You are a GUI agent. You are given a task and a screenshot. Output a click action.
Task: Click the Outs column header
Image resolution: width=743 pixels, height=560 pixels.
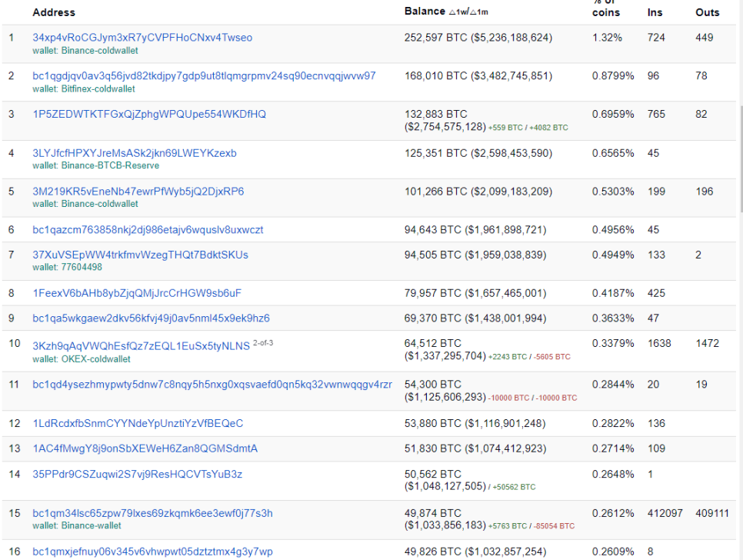click(x=707, y=13)
